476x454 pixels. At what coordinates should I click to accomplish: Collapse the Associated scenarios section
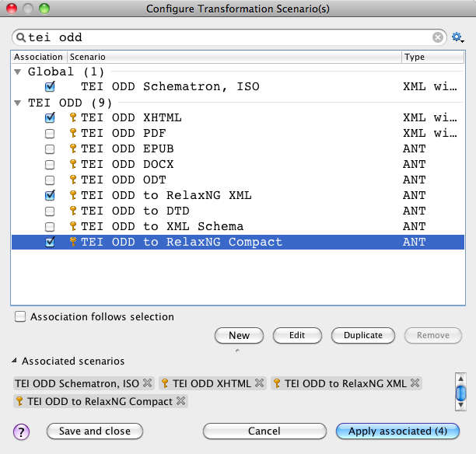(15, 361)
